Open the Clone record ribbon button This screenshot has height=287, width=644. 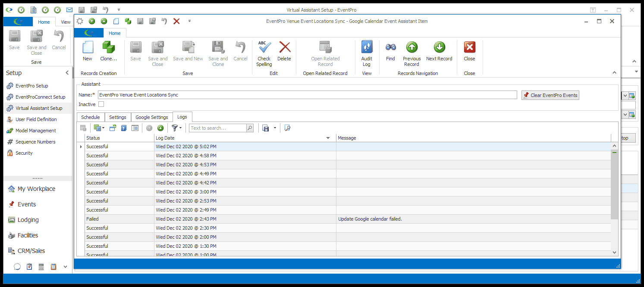click(x=108, y=51)
